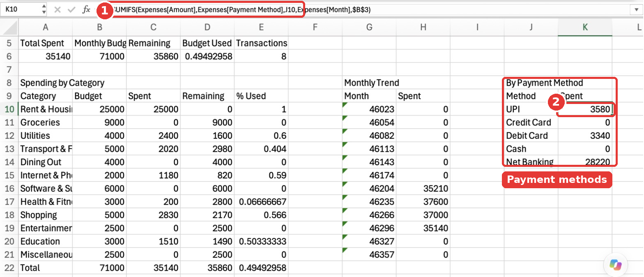Select the cell showing 0.49492958 in row 6
This screenshot has width=644, height=277.
click(207, 56)
